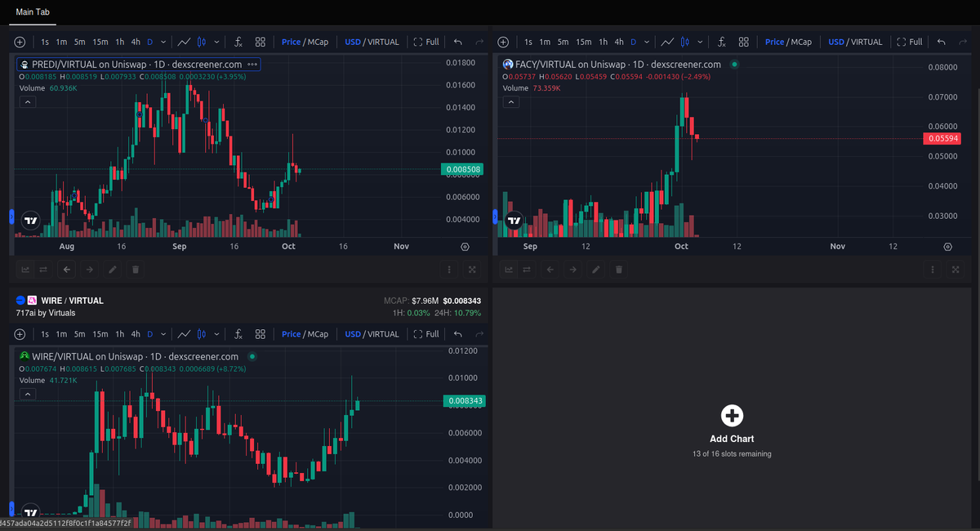The width and height of the screenshot is (980, 531).
Task: Undo last action in the PREDI chart toolbar
Action: [457, 42]
